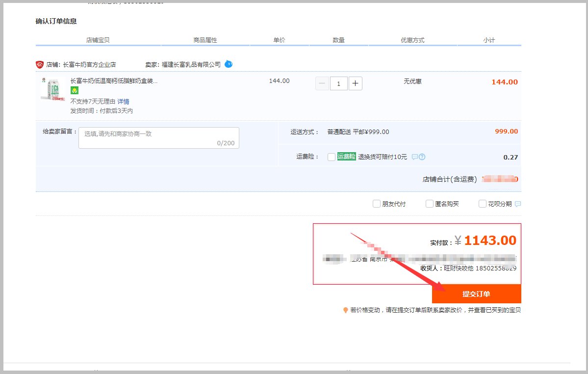
Task: Increase quantity with the plus stepper
Action: click(355, 83)
